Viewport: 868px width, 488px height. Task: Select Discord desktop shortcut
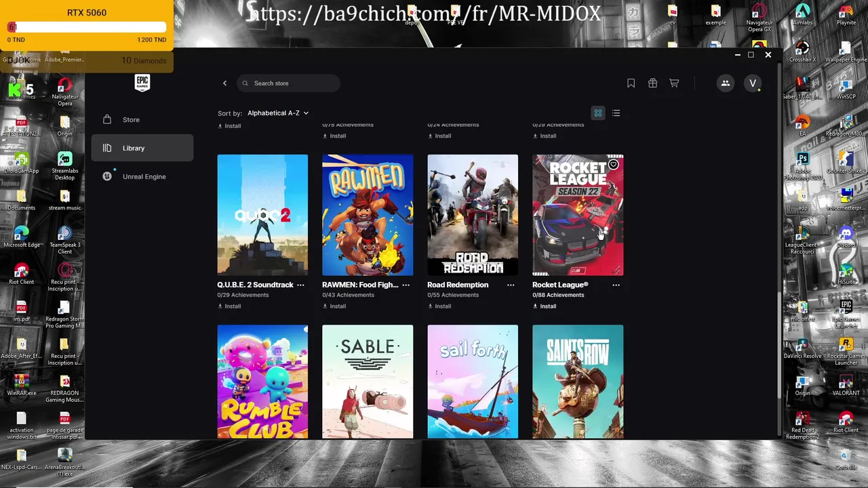(846, 237)
